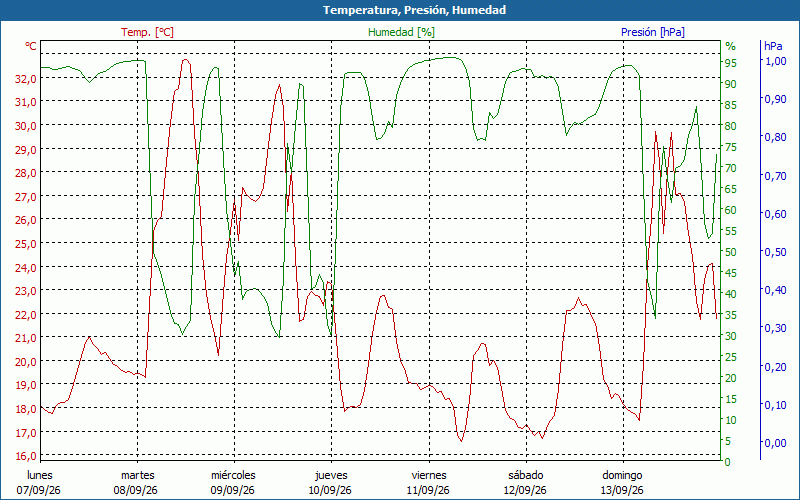The image size is (800, 500).
Task: Click the '18,0' temperature axis value
Action: click(26, 409)
